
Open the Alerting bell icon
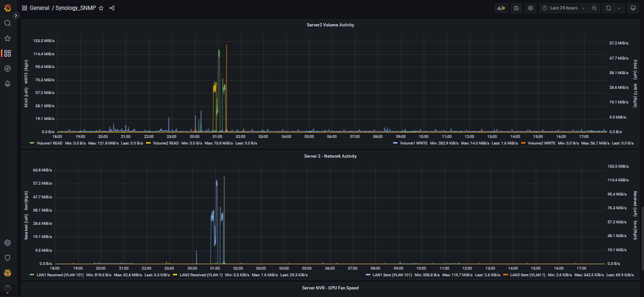click(8, 84)
